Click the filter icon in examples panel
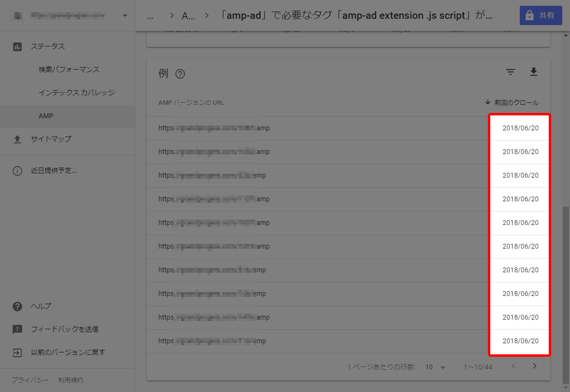 [511, 72]
